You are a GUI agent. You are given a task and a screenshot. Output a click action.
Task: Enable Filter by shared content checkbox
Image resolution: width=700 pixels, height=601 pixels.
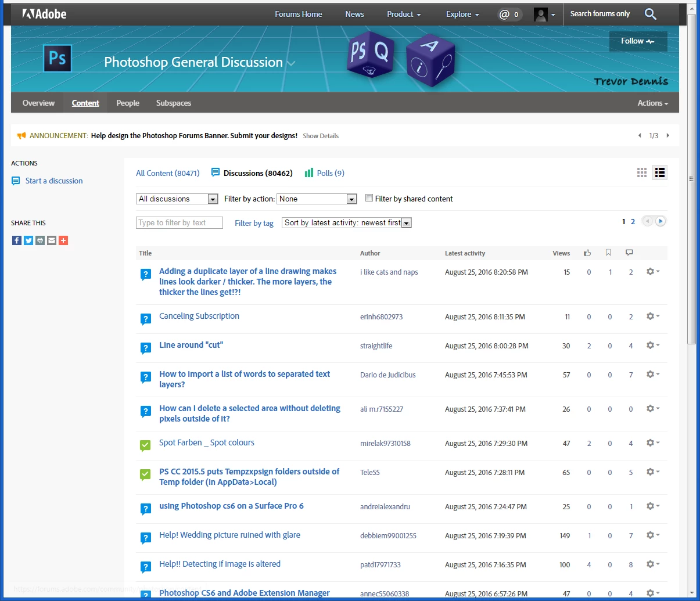[369, 198]
